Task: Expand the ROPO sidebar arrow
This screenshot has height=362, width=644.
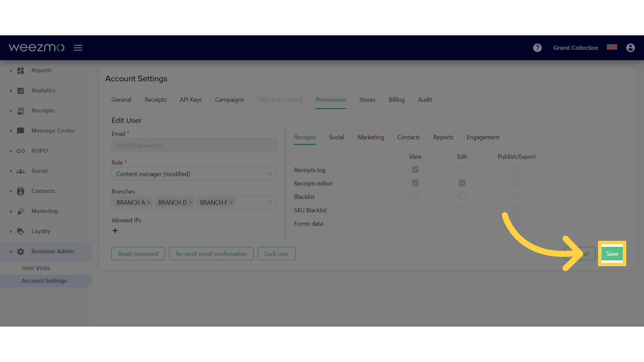Action: [11, 151]
